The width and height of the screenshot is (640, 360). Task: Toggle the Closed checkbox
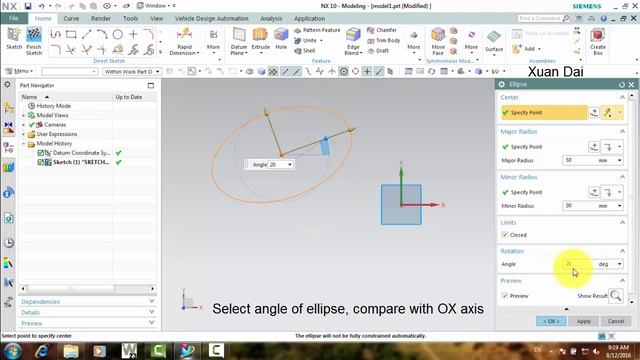tap(505, 235)
